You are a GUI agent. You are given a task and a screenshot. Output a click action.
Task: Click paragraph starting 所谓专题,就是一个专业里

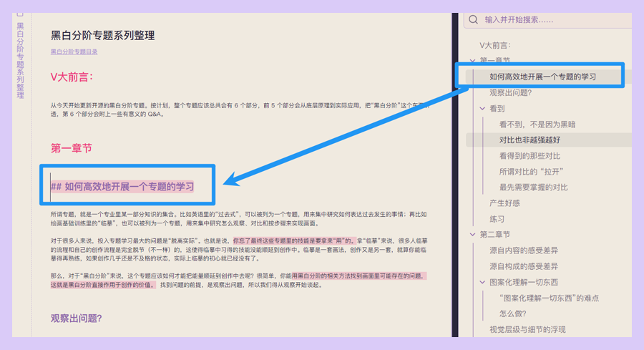(x=238, y=219)
